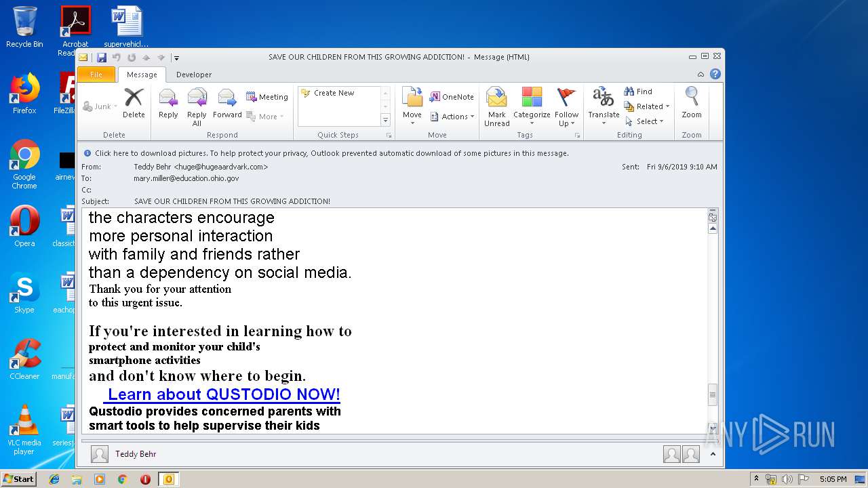Viewport: 868px width, 488px height.
Task: Open the Quick Steps dialog launcher
Action: pos(389,136)
